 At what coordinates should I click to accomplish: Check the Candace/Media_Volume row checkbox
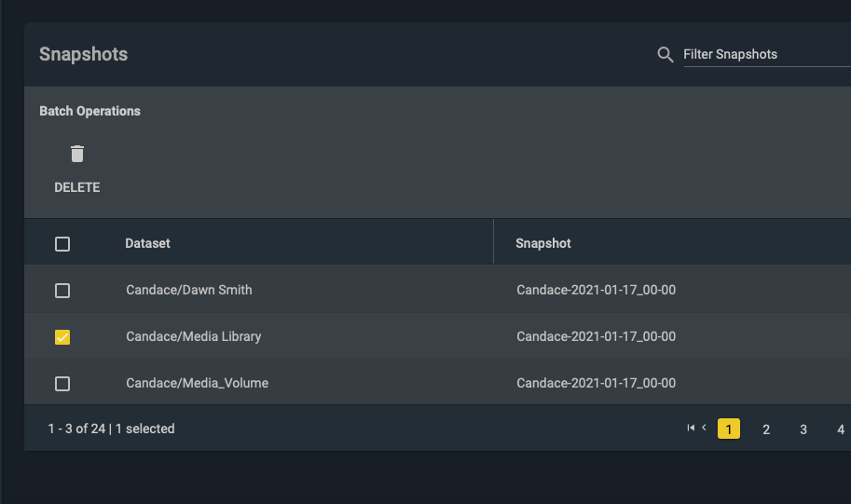(62, 384)
